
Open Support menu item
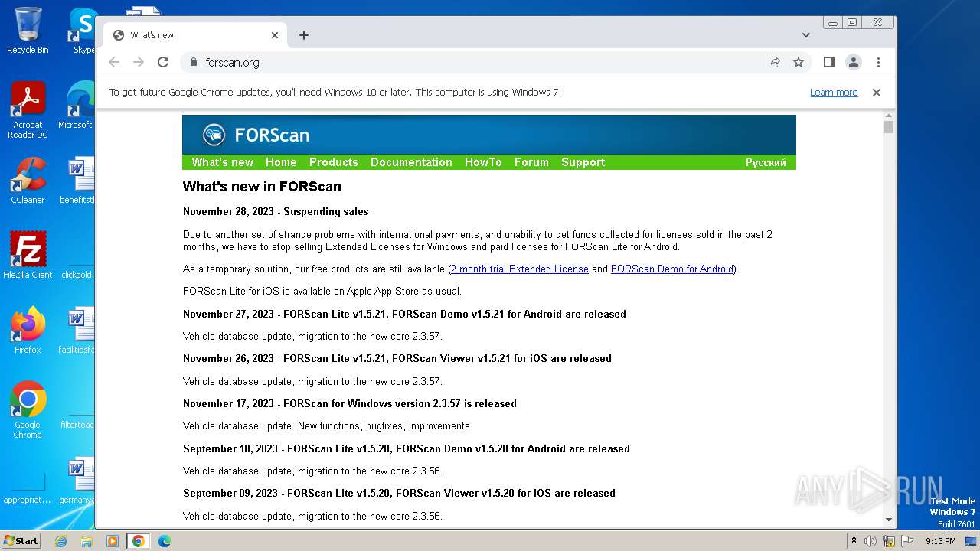[583, 162]
